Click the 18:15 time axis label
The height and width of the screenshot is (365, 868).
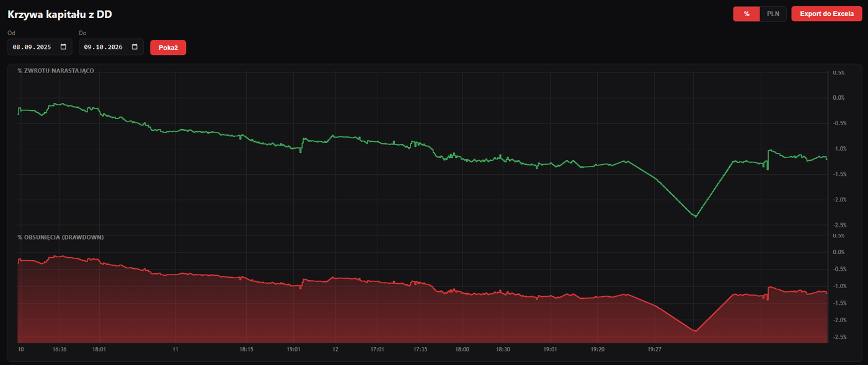(x=246, y=350)
